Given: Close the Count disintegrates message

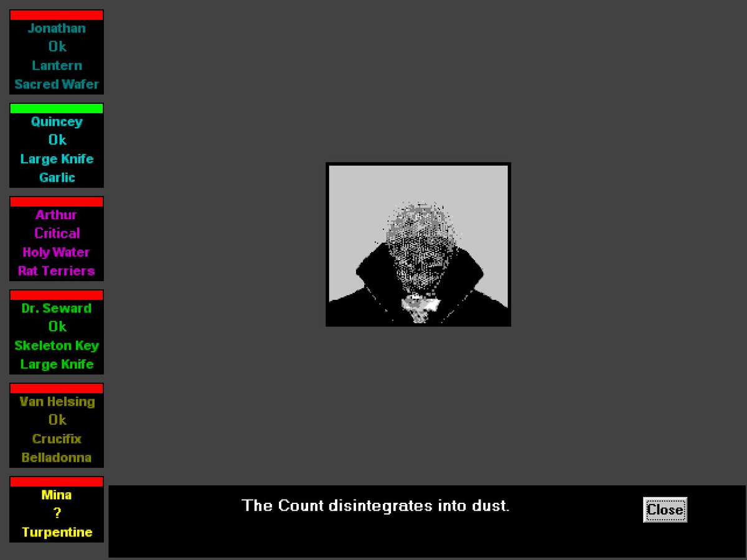Looking at the screenshot, I should [665, 510].
